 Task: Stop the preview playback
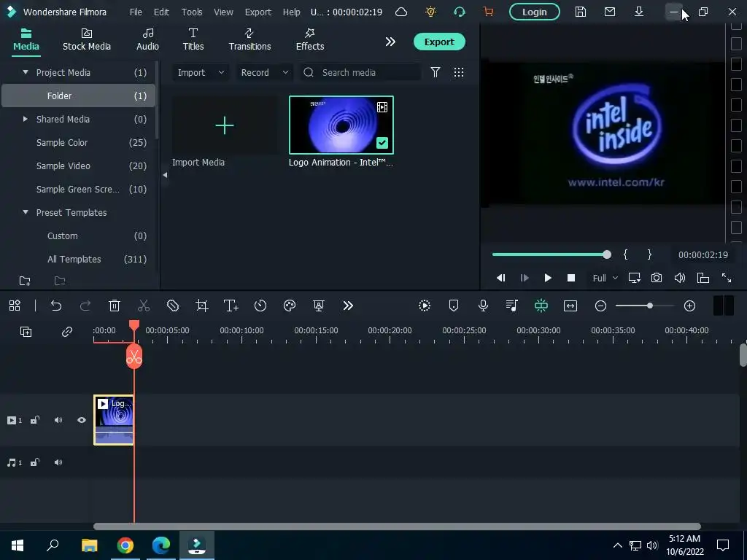click(x=570, y=278)
